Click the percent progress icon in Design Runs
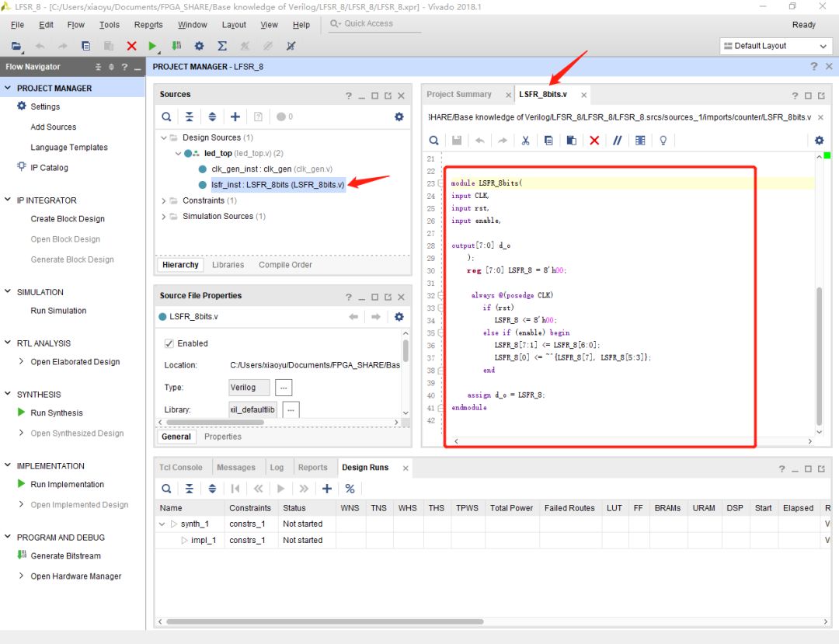The width and height of the screenshot is (839, 644). click(350, 489)
